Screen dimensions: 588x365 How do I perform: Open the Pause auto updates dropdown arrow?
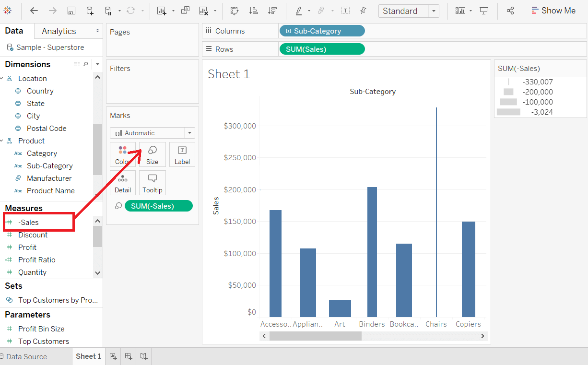119,11
